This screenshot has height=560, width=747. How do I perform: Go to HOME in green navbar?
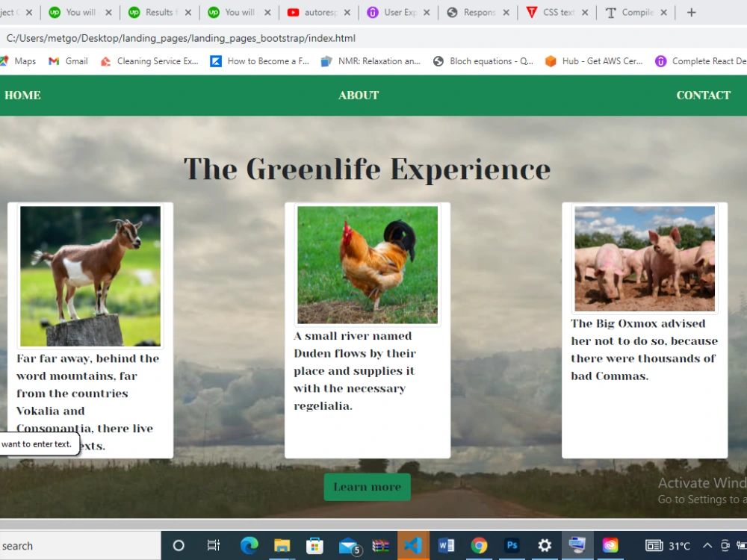[22, 96]
